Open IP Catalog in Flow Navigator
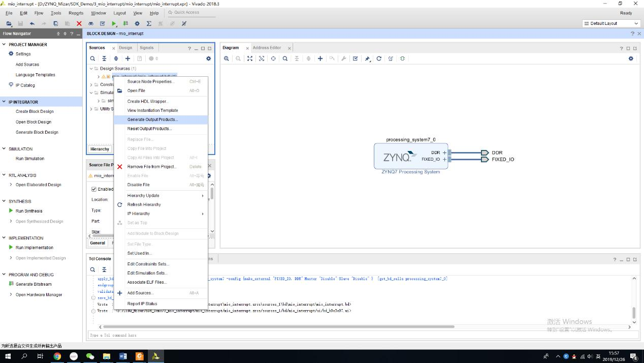 pyautogui.click(x=25, y=85)
